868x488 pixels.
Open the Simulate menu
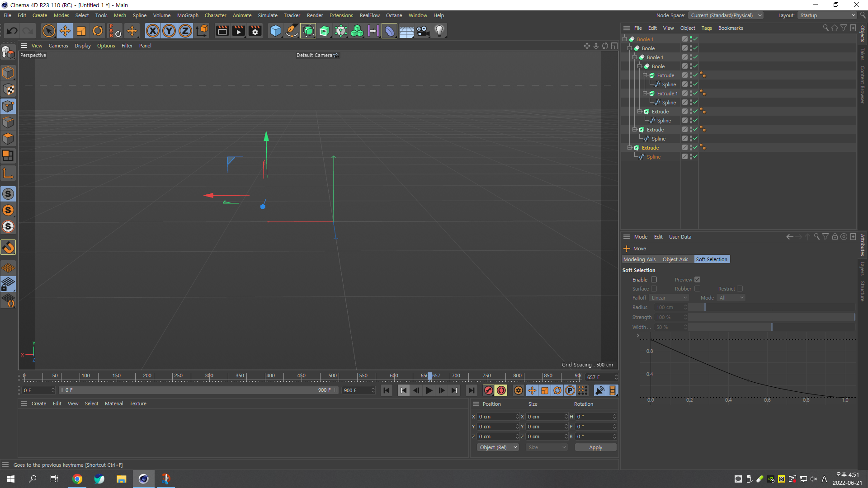tap(268, 15)
